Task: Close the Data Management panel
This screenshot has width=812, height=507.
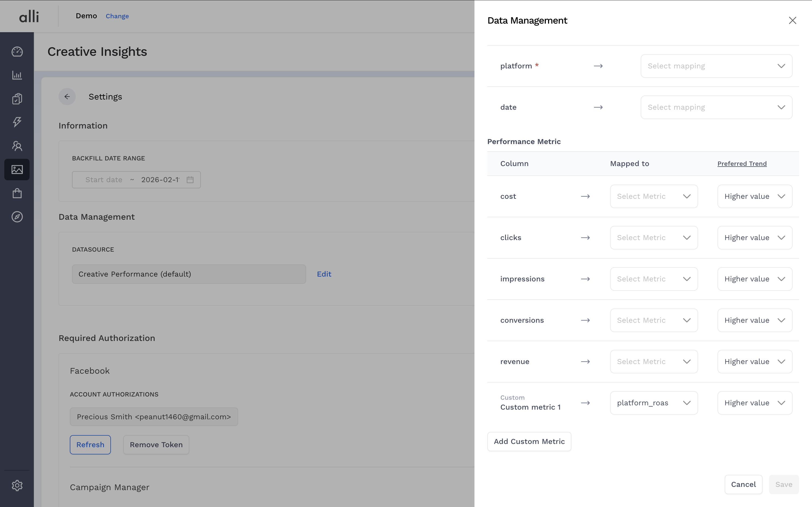Action: (x=792, y=20)
